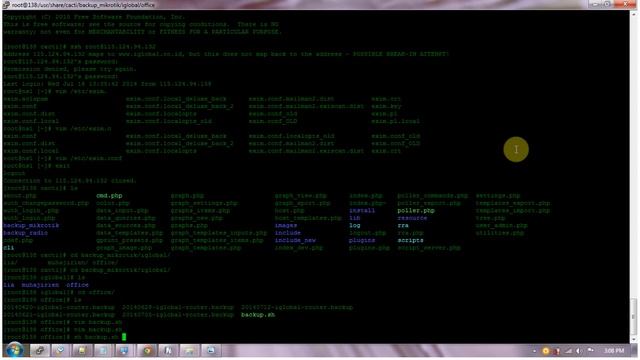This screenshot has width=640, height=360.
Task: Click the 'backup_radio' directory name
Action: coord(25,233)
